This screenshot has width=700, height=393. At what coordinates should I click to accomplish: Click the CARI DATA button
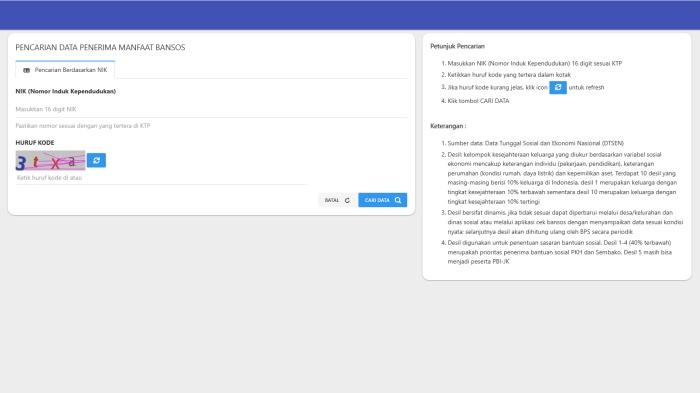[x=383, y=200]
